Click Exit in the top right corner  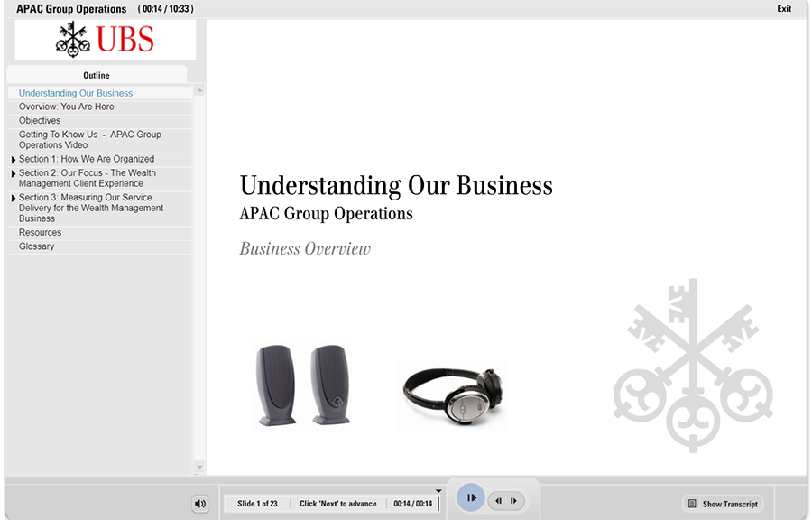[x=784, y=9]
